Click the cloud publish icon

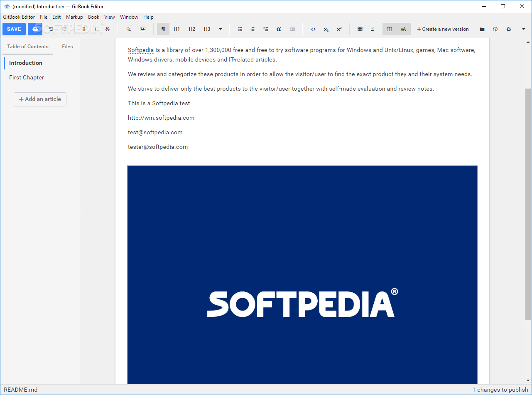point(35,29)
